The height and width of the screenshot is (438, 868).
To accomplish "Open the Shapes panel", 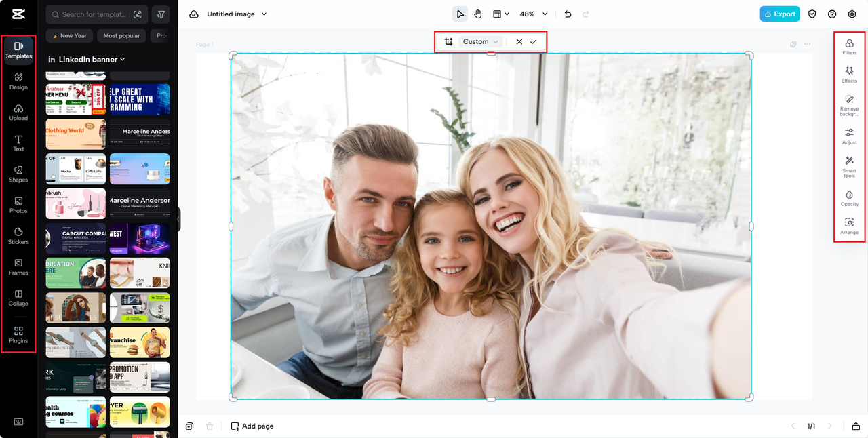I will [x=18, y=174].
